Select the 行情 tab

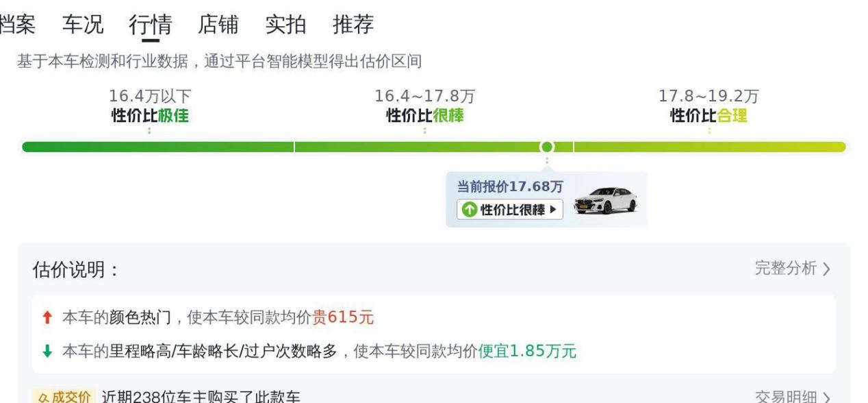pos(151,24)
